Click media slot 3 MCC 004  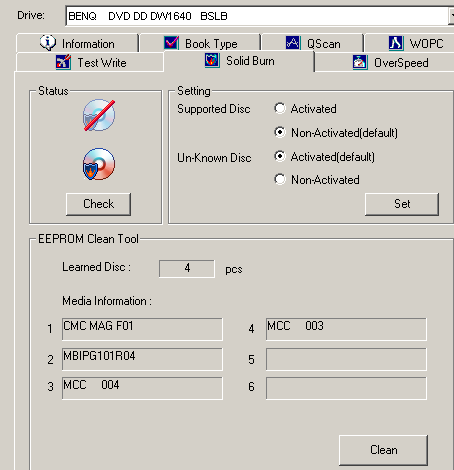(x=142, y=388)
